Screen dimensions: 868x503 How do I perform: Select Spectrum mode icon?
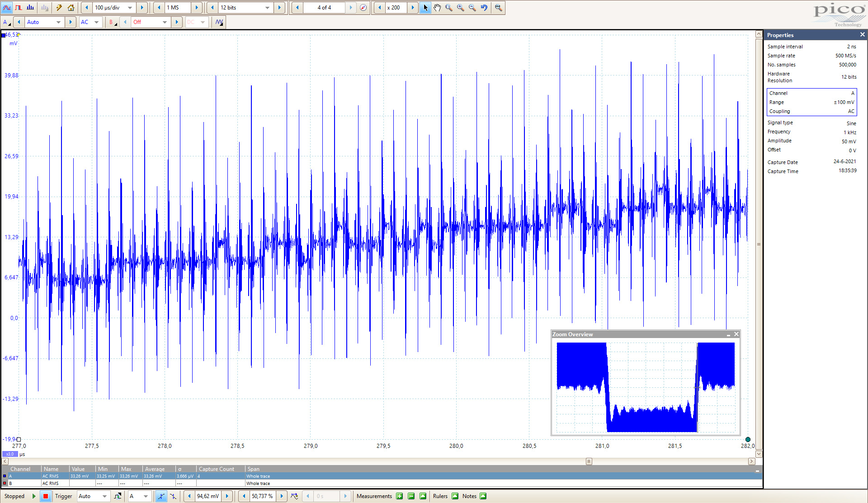tap(30, 8)
